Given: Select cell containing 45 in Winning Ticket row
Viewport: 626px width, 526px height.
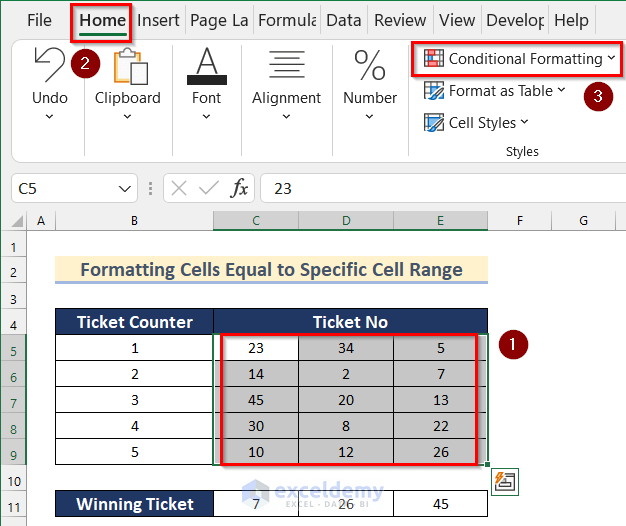Looking at the screenshot, I should [x=441, y=504].
